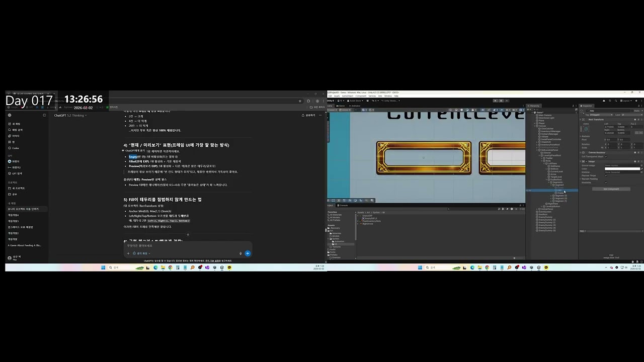
Task: Toggle the Image component enabled checkbox
Action: pyautogui.click(x=586, y=161)
